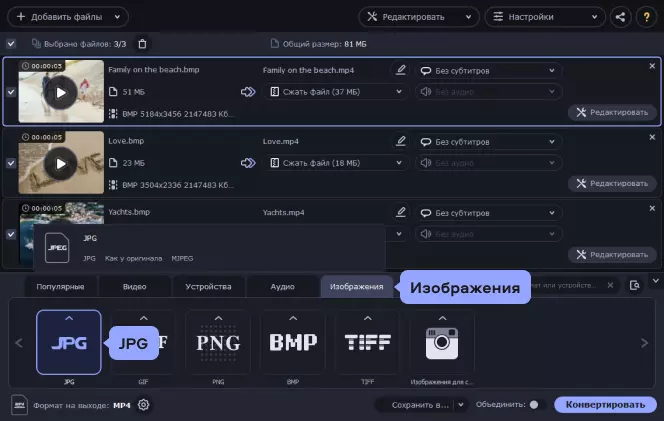Viewport: 664px width, 421px height.
Task: Play the Family on the beach preview
Action: pos(61,92)
